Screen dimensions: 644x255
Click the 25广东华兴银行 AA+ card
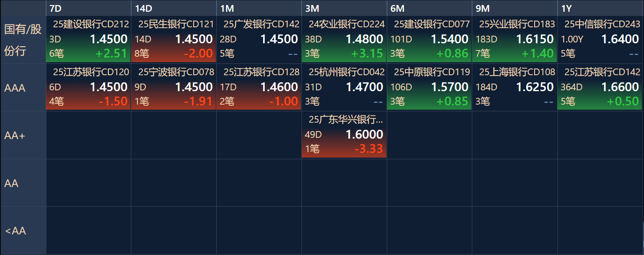pos(344,135)
